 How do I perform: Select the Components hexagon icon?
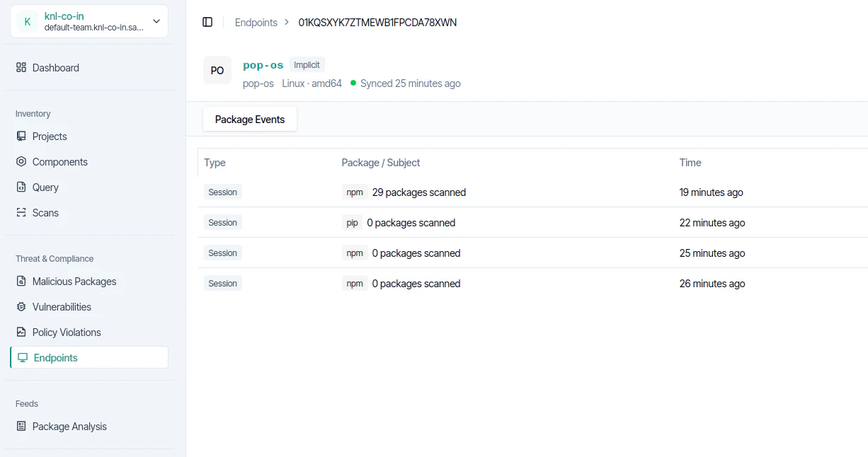point(21,162)
